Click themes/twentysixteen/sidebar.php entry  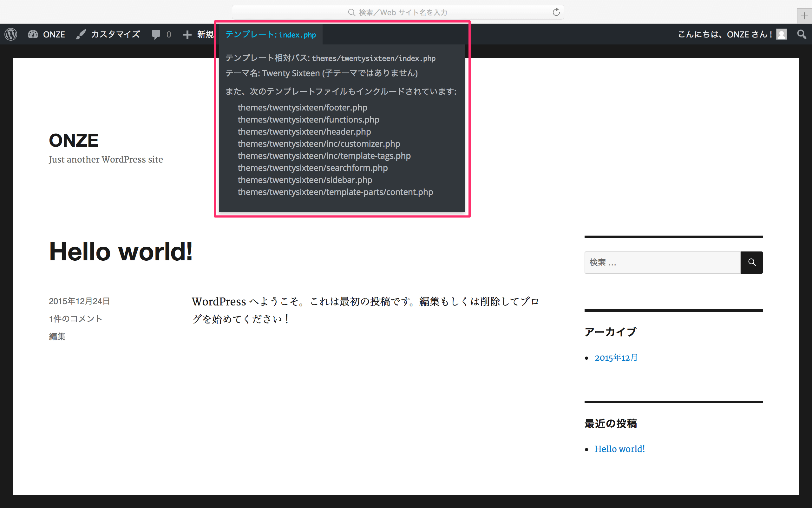[x=305, y=180]
